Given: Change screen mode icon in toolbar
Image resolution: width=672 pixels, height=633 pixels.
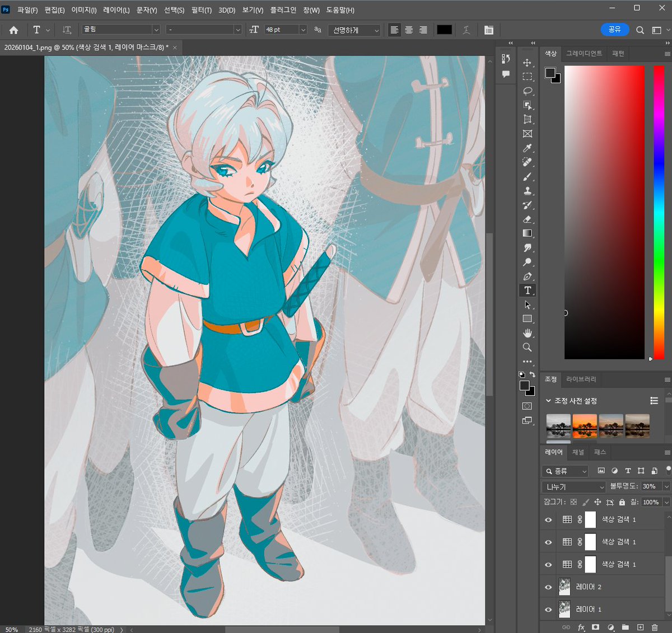Looking at the screenshot, I should click(x=527, y=421).
